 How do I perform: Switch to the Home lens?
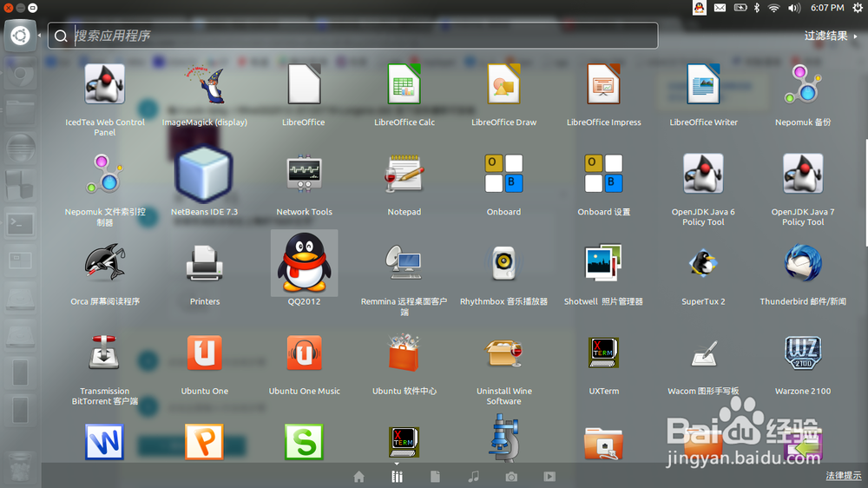359,477
